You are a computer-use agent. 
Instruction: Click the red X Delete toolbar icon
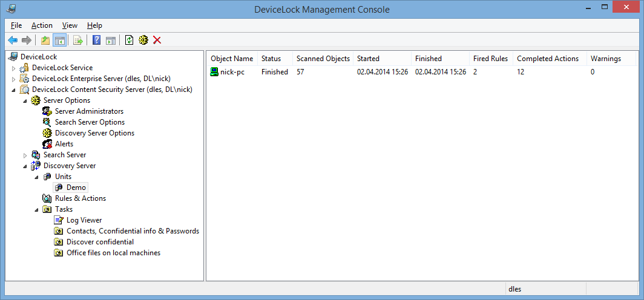click(157, 40)
